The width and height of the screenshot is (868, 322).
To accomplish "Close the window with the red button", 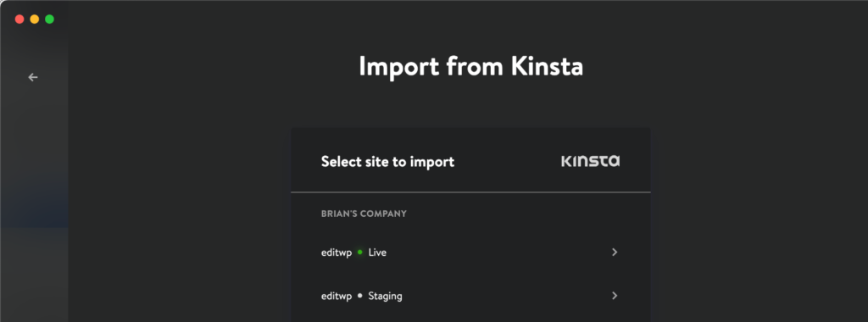I will coord(19,19).
